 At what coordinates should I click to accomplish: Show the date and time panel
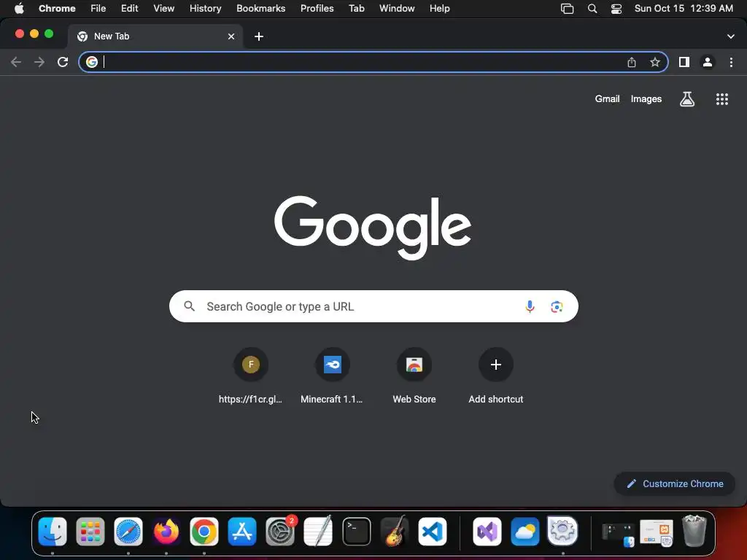684,9
